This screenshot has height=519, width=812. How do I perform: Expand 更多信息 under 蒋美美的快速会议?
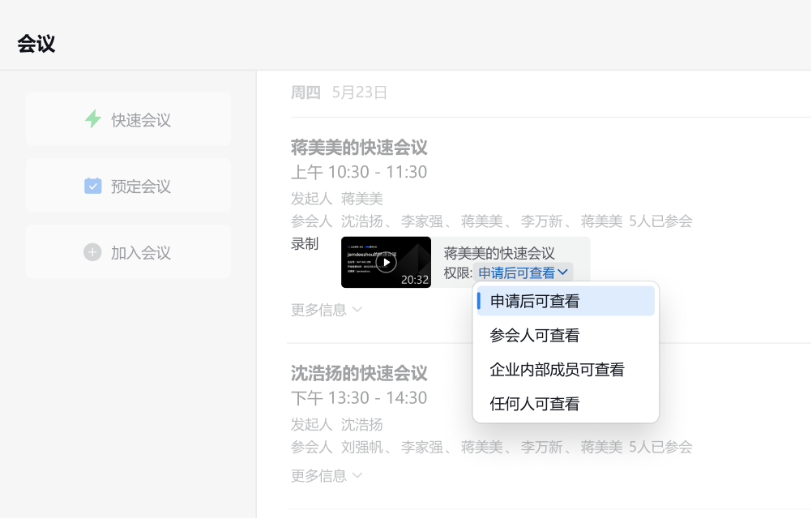tap(327, 310)
